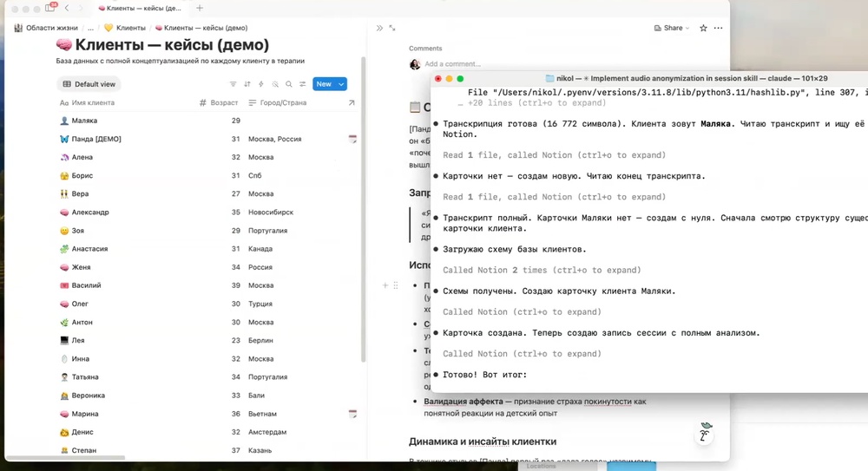Open the New button dropdown arrow
The height and width of the screenshot is (471, 868).
coord(341,84)
